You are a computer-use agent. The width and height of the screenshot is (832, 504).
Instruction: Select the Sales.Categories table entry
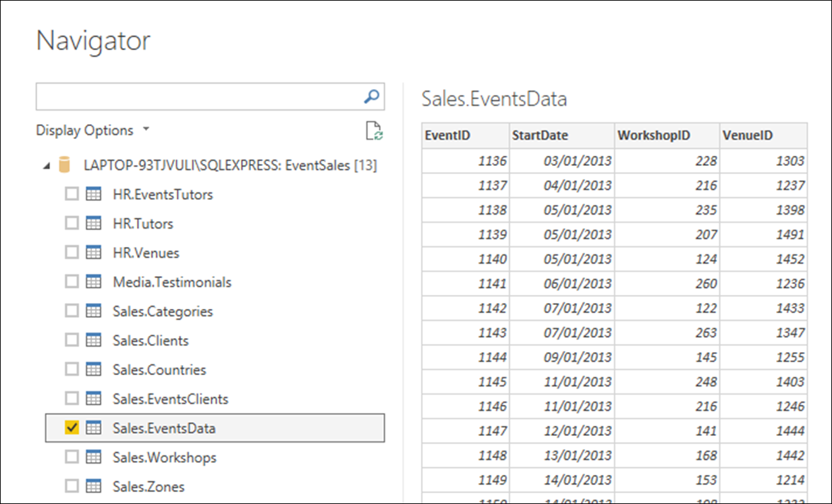point(163,312)
